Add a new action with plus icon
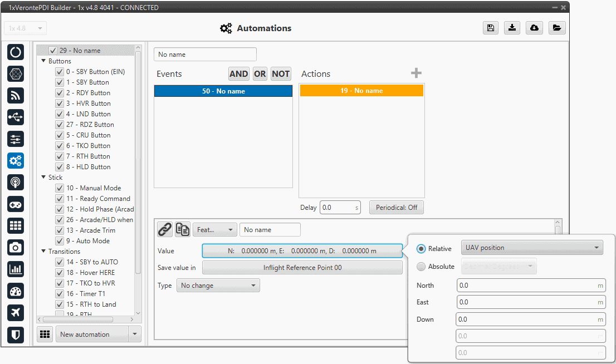The height and width of the screenshot is (364, 616). (416, 73)
